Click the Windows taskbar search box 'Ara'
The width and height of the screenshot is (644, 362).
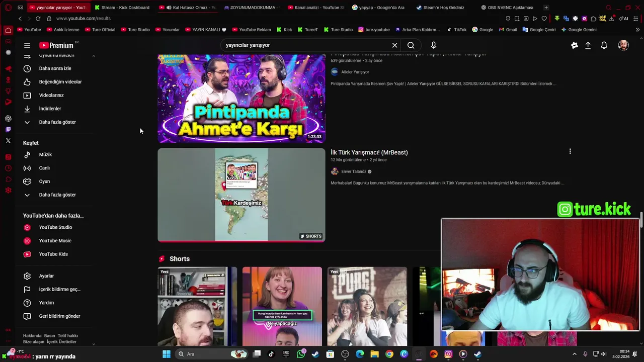[x=211, y=354]
